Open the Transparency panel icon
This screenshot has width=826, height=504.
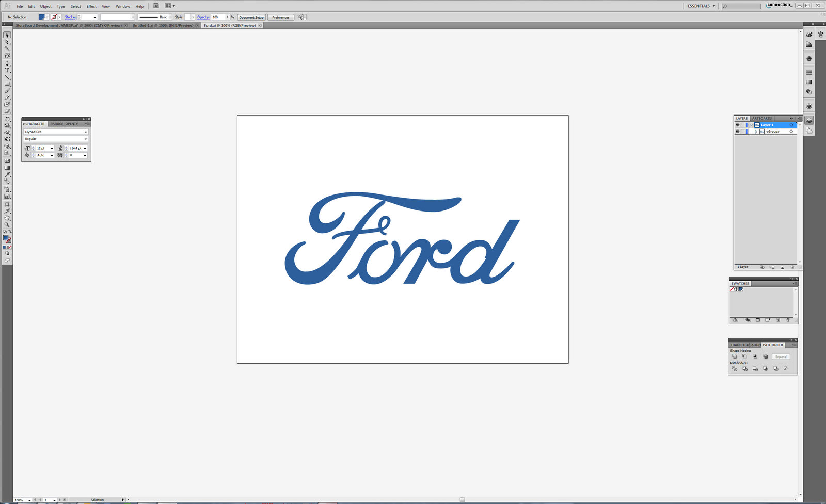point(809,92)
